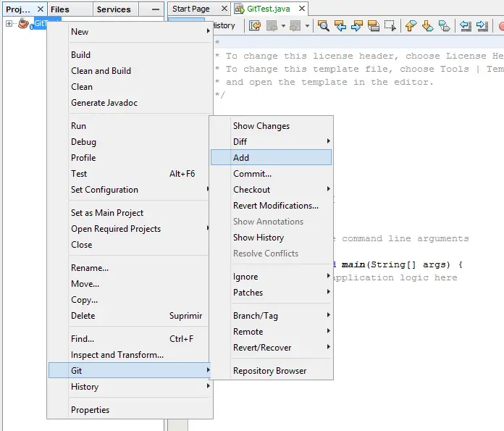Switch to the Files tab
The image size is (504, 431).
pos(60,9)
